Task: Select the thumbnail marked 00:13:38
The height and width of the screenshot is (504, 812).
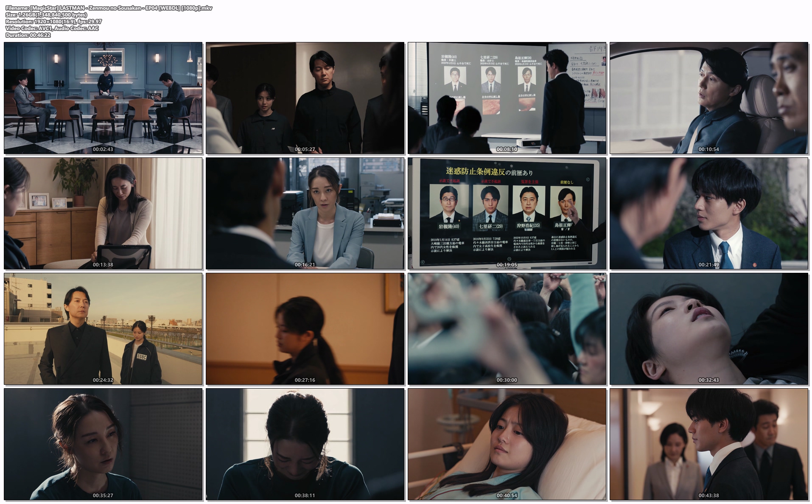Action: [103, 213]
